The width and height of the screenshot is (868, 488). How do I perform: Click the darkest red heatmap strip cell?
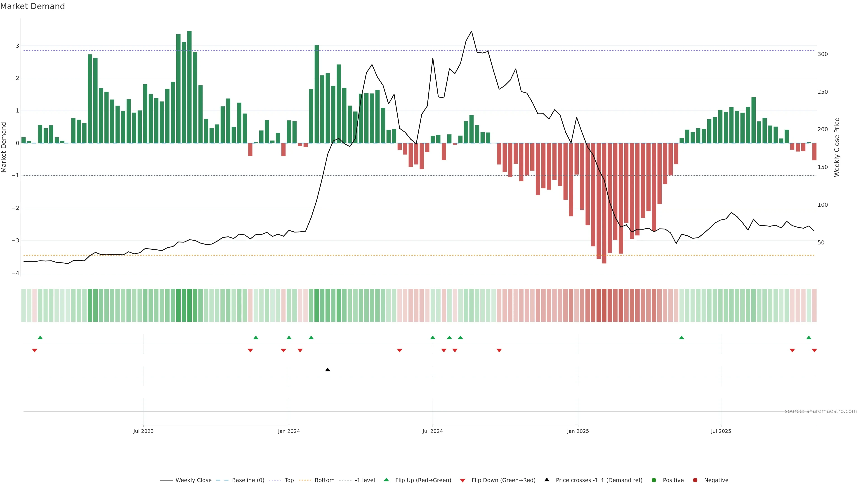(604, 305)
